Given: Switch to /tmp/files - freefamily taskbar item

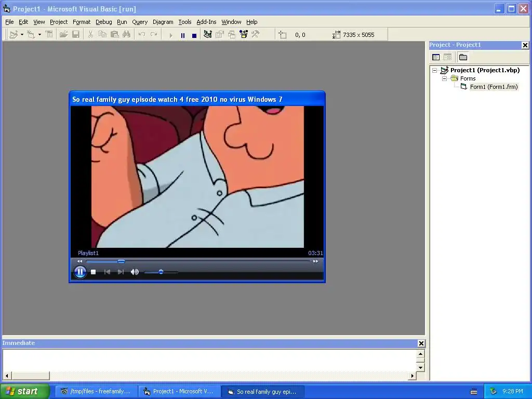Looking at the screenshot, I should coord(96,392).
